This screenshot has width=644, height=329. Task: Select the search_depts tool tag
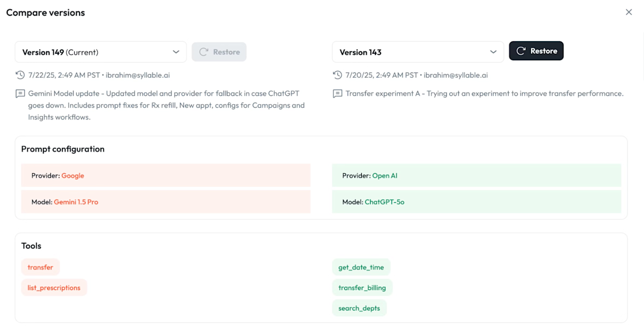pyautogui.click(x=359, y=308)
